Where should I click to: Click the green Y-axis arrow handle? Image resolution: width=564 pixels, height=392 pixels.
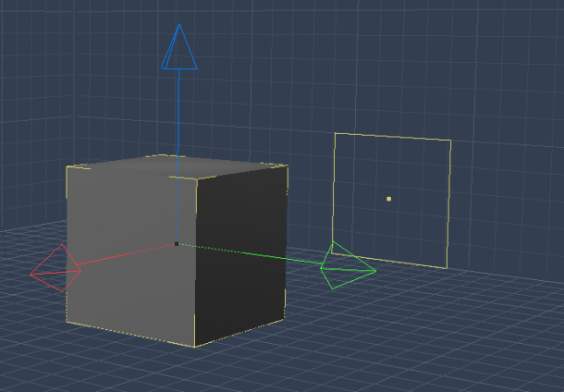tap(348, 266)
